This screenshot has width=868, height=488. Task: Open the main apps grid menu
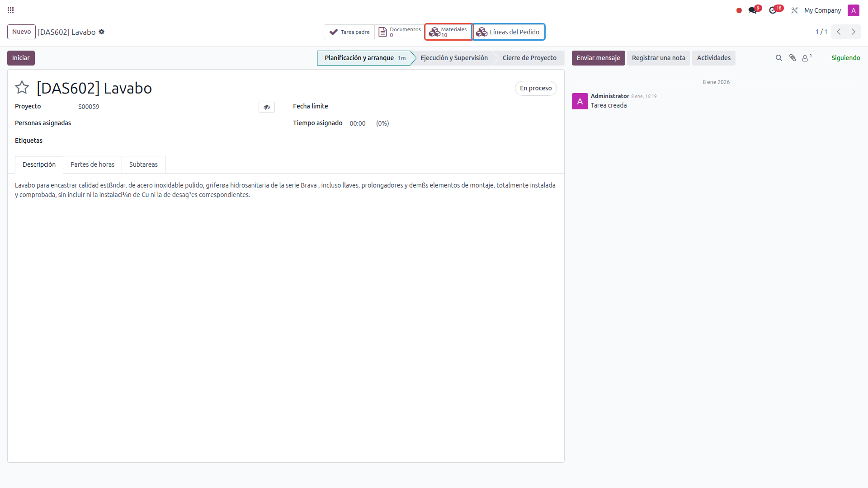11,10
